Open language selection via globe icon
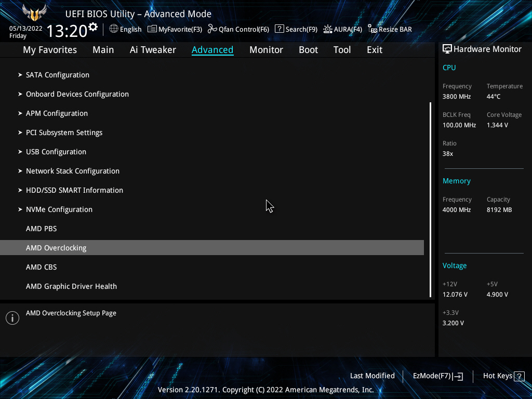Viewport: 532px width, 399px height. point(114,29)
